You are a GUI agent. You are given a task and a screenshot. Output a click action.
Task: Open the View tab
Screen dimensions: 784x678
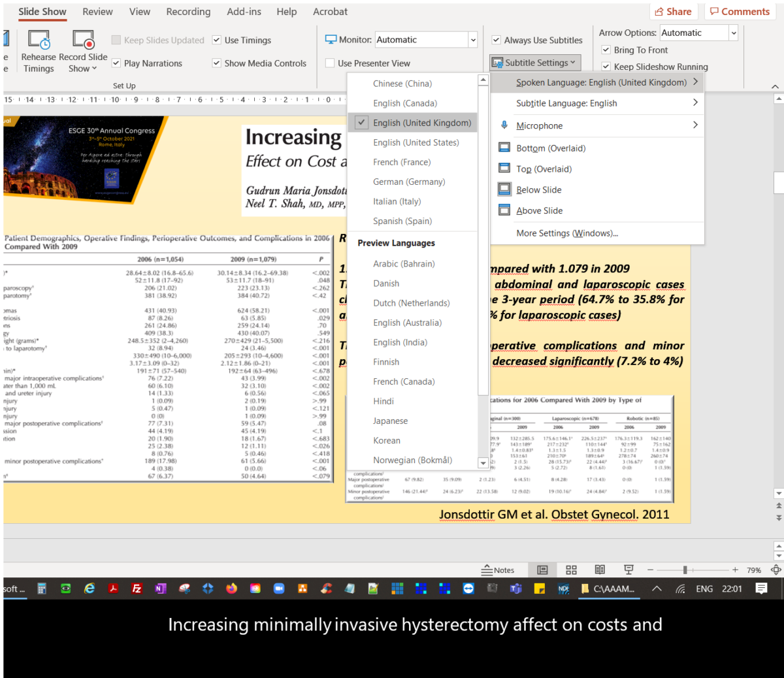(x=140, y=12)
